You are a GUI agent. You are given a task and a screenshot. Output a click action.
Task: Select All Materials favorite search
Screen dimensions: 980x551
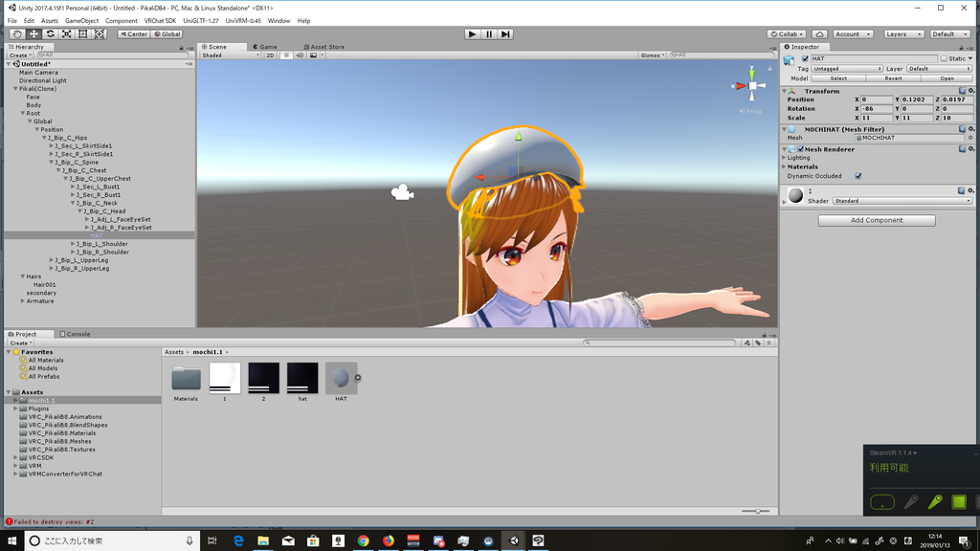pos(46,361)
